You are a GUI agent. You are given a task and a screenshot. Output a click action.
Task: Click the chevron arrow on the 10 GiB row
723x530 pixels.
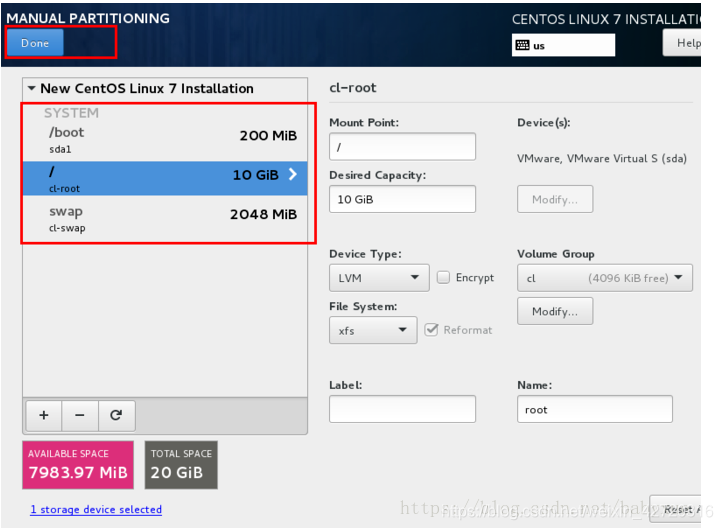pos(293,174)
